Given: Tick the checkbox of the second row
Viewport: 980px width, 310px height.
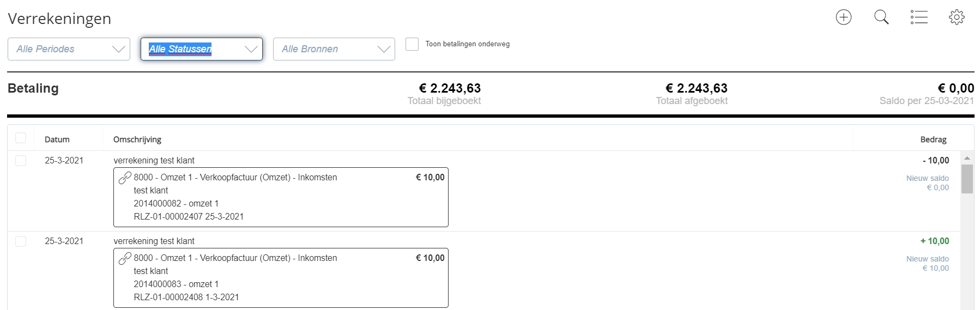Looking at the screenshot, I should pos(21,241).
